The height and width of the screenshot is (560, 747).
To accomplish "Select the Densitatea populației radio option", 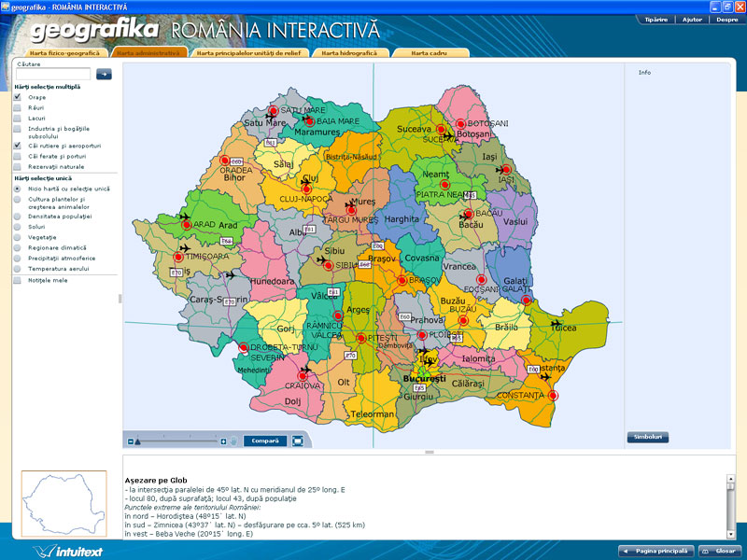I will 18,217.
